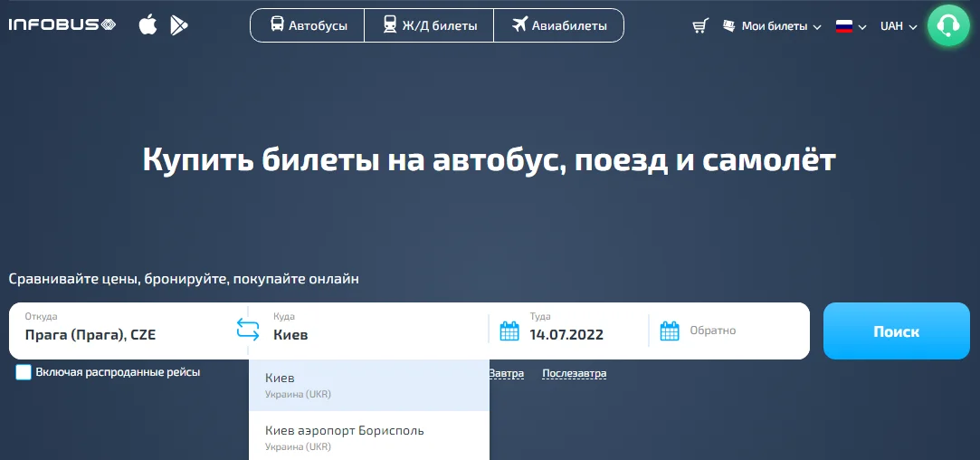
Task: Click the Послезавтра date link
Action: point(574,373)
